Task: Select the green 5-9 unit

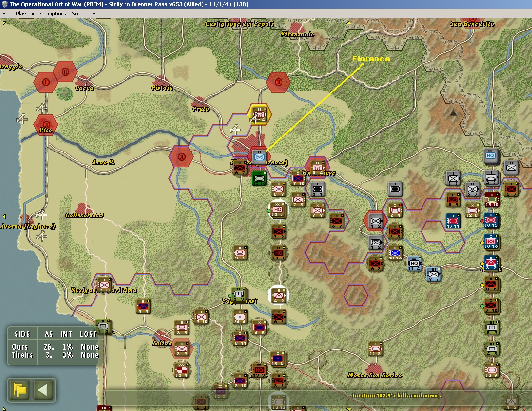Action: (492, 328)
